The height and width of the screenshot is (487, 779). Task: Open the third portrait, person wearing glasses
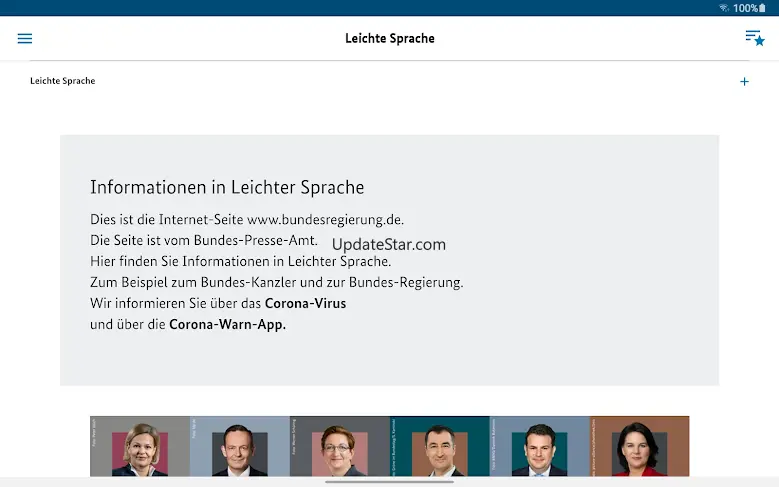pyautogui.click(x=340, y=446)
